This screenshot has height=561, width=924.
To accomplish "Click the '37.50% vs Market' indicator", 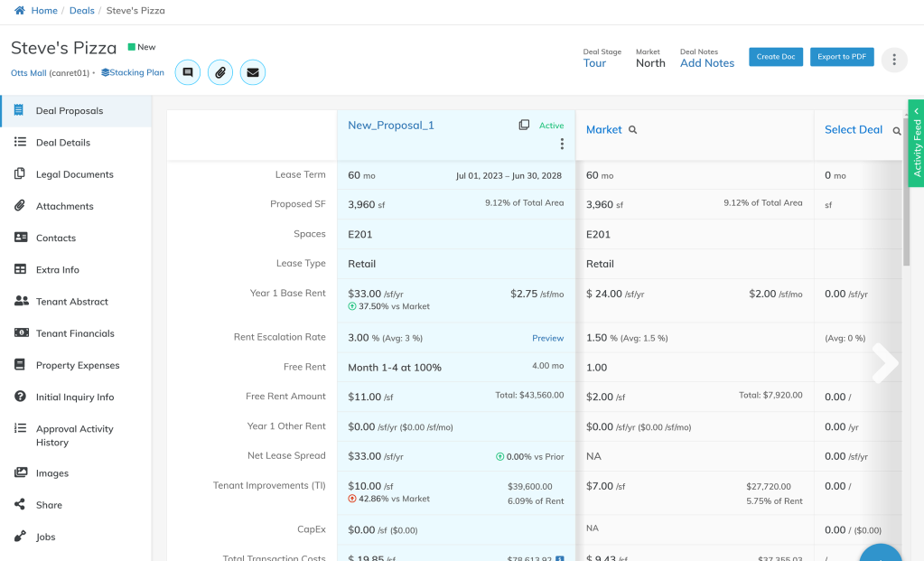I will [x=389, y=306].
